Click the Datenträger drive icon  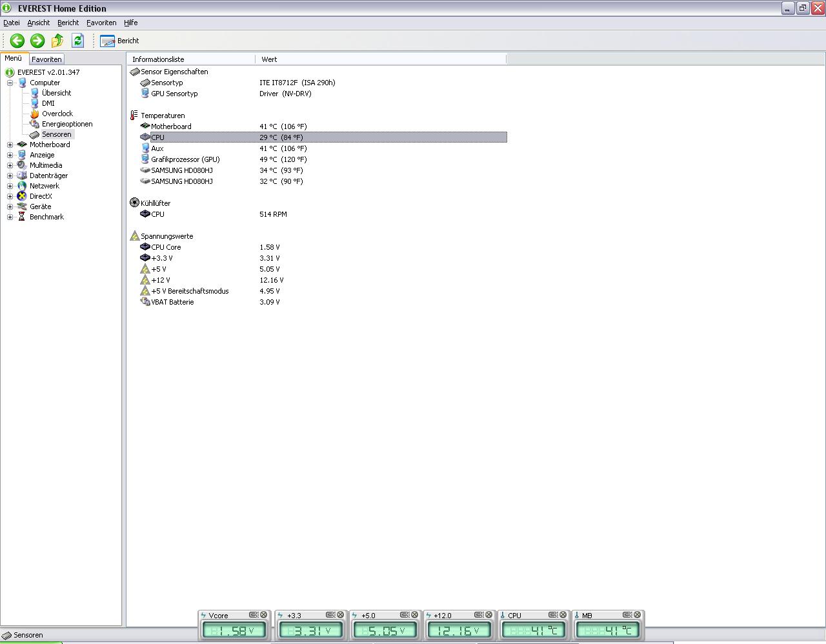[x=22, y=176]
